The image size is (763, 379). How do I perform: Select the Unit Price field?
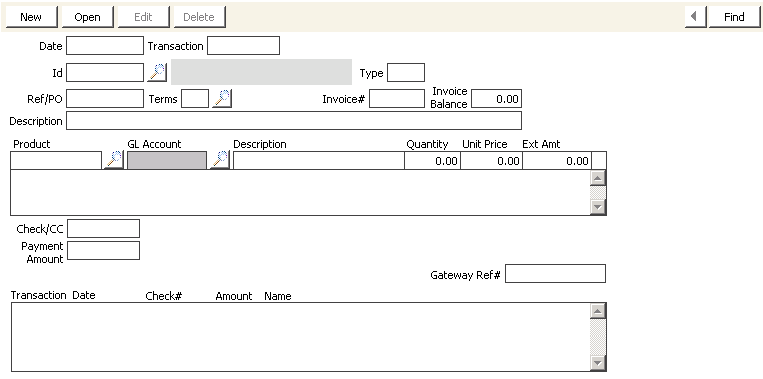pyautogui.click(x=491, y=160)
